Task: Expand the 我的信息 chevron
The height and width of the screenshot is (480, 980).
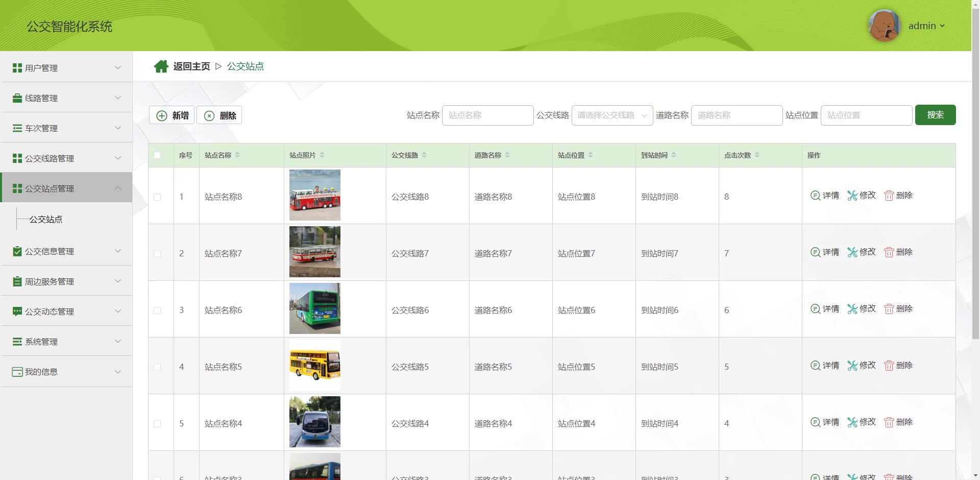Action: tap(118, 371)
